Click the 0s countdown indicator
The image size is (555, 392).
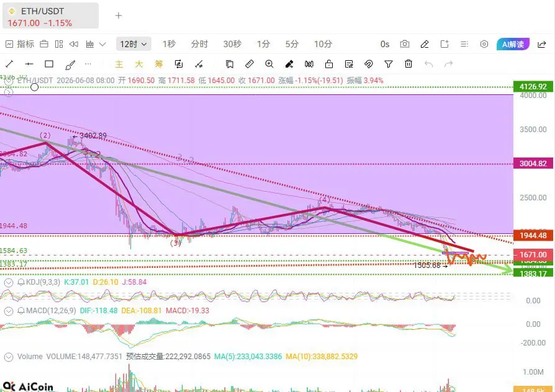(x=385, y=44)
